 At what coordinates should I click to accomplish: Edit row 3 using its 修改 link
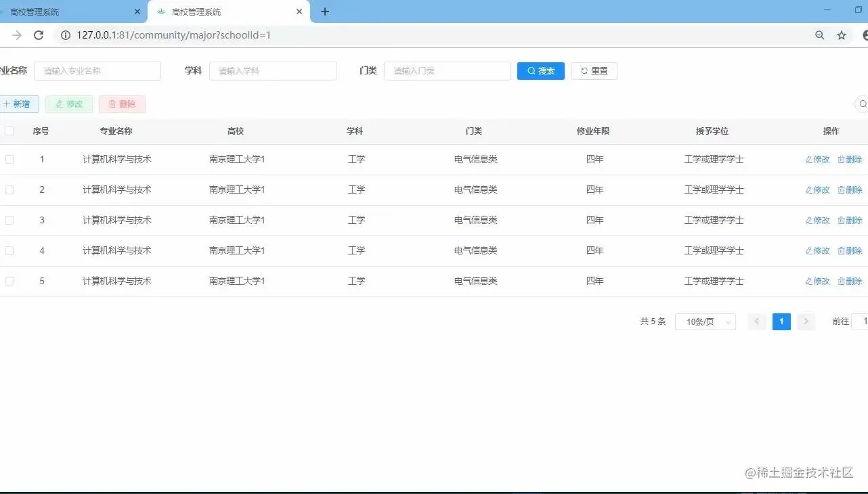pos(818,221)
